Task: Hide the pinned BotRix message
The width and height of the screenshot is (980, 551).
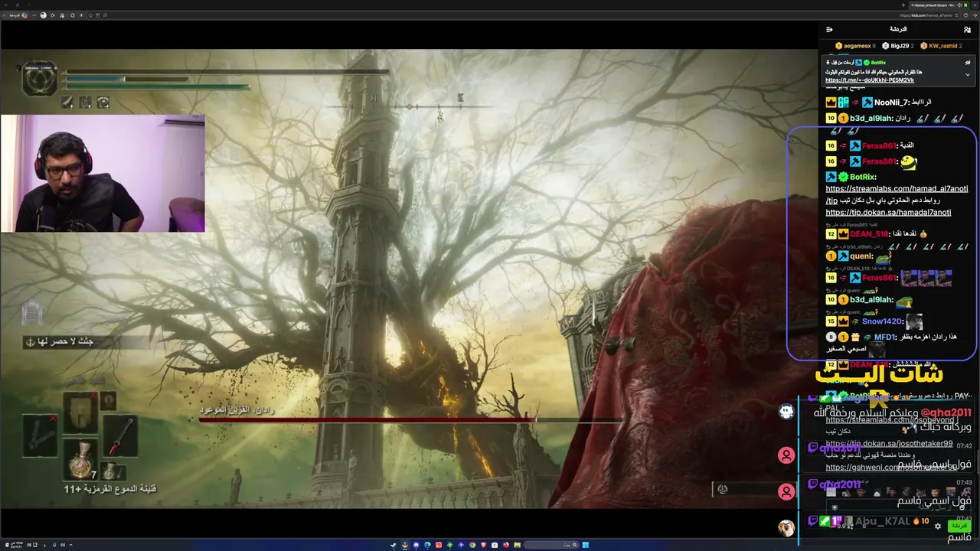Action: [967, 62]
